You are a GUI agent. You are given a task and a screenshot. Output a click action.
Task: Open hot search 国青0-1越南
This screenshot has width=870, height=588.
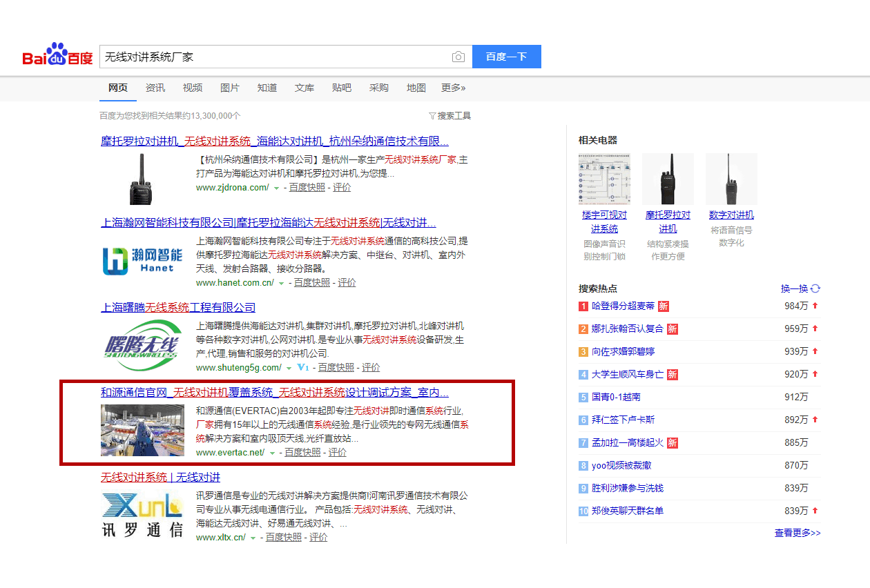(616, 397)
